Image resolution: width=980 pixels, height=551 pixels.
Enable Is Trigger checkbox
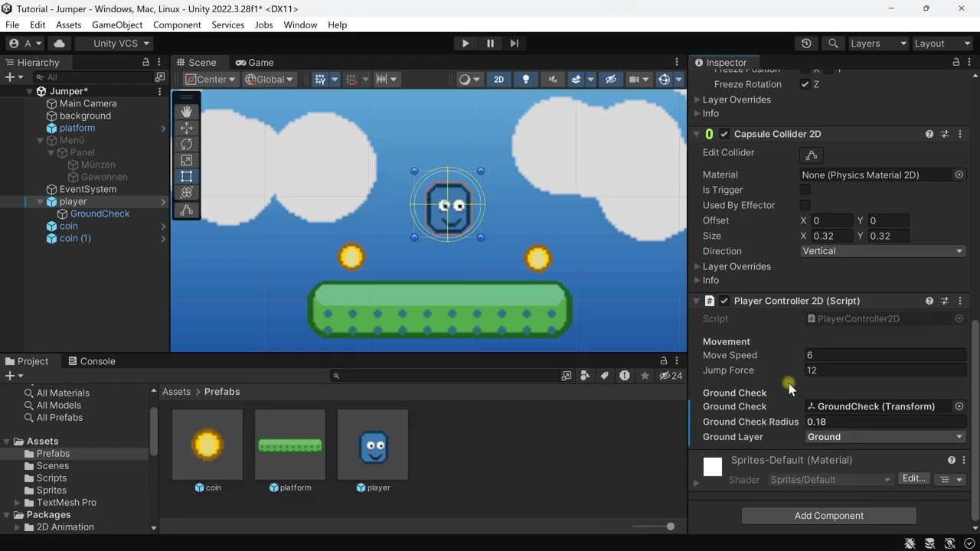coord(805,190)
